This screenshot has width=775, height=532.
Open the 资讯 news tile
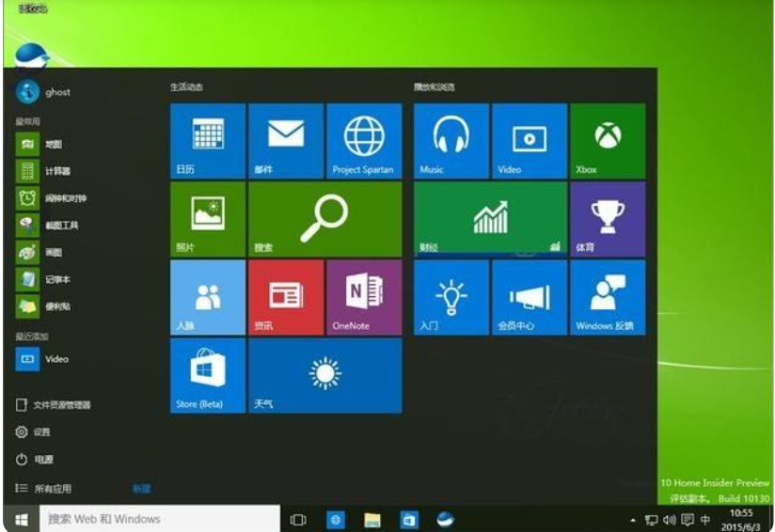click(286, 297)
